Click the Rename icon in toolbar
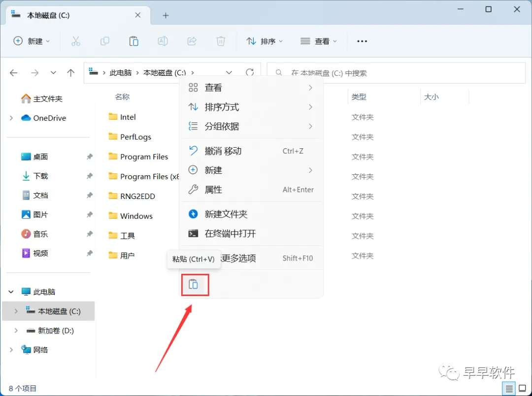532x396 pixels. coord(163,41)
